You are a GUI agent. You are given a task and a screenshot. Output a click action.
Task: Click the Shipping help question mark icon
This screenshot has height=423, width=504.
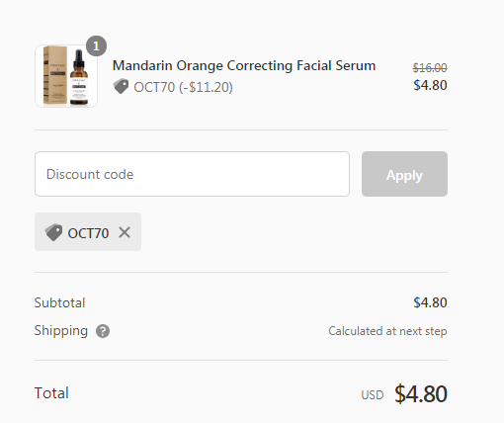[x=103, y=331]
